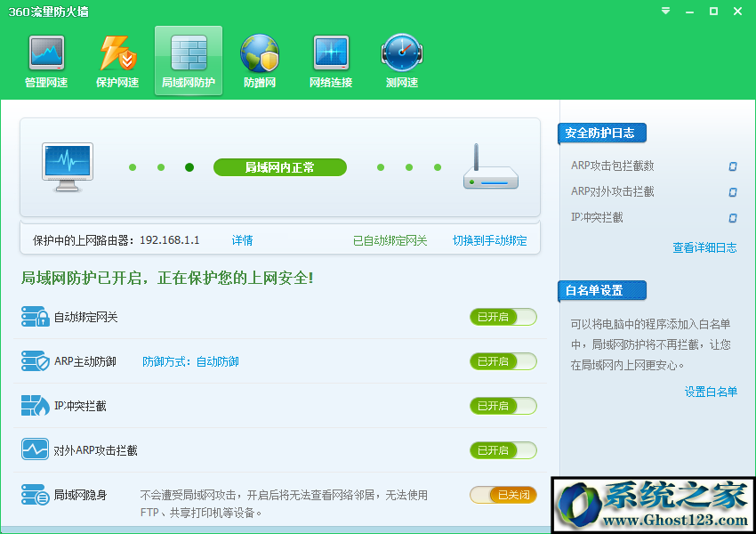Image resolution: width=756 pixels, height=534 pixels.
Task: Open 设置白名单 link
Action: (711, 392)
